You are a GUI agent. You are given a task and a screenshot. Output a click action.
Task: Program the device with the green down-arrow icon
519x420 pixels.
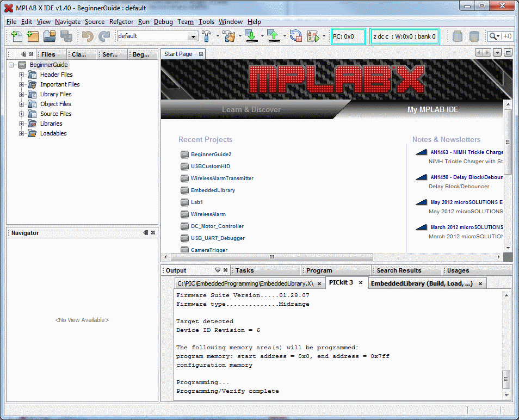pos(251,36)
